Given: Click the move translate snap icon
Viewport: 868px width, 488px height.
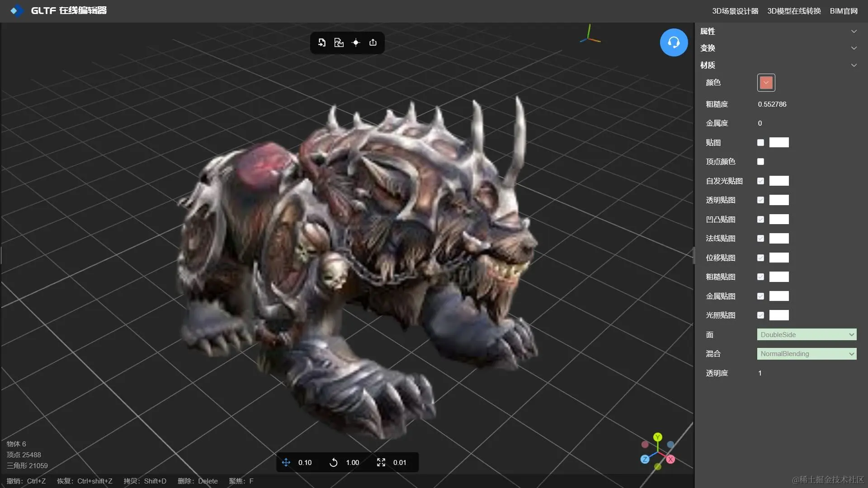Looking at the screenshot, I should coord(286,462).
